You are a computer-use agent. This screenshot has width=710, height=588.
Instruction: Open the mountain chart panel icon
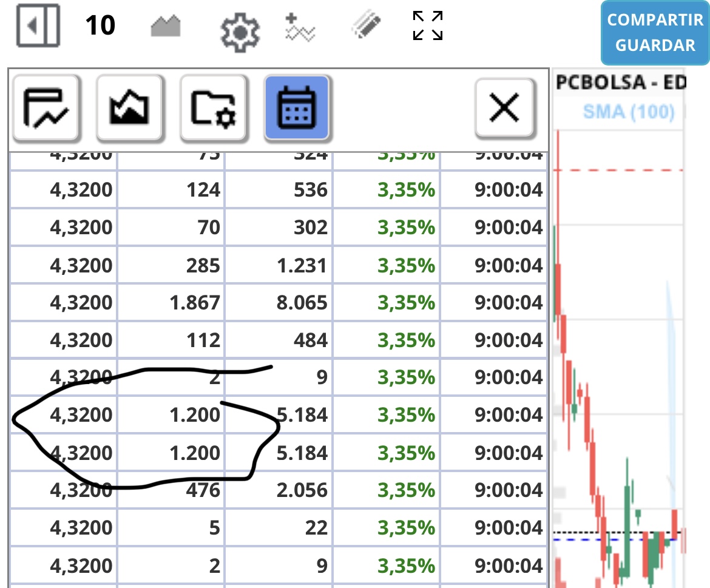click(x=129, y=108)
